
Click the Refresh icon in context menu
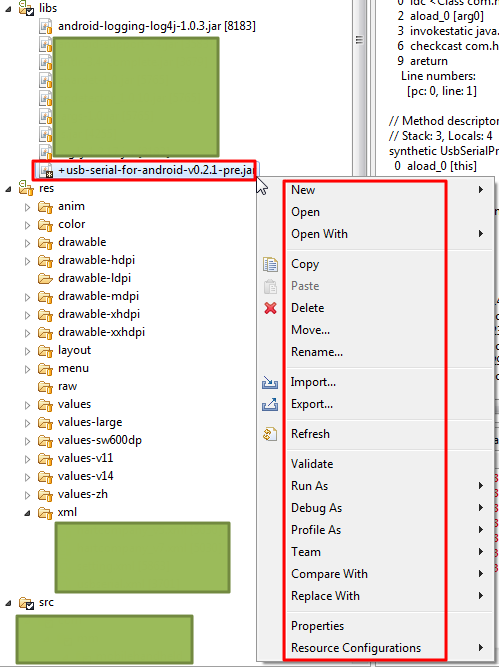270,434
